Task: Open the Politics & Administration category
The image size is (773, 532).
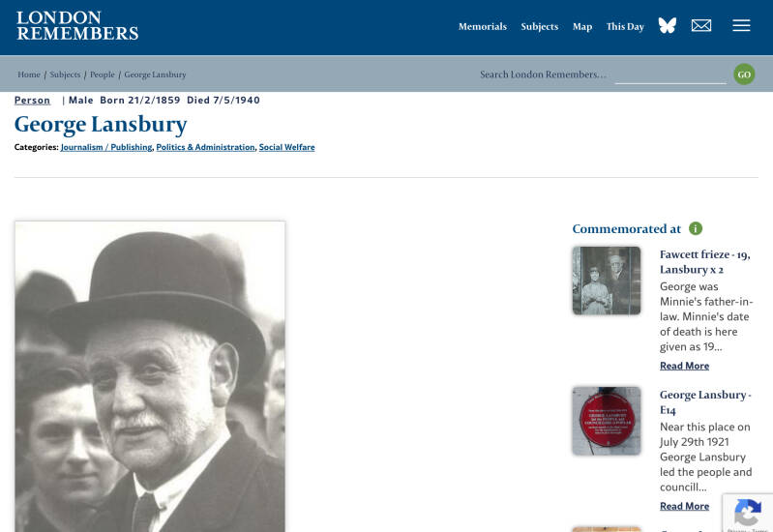Action: tap(205, 147)
